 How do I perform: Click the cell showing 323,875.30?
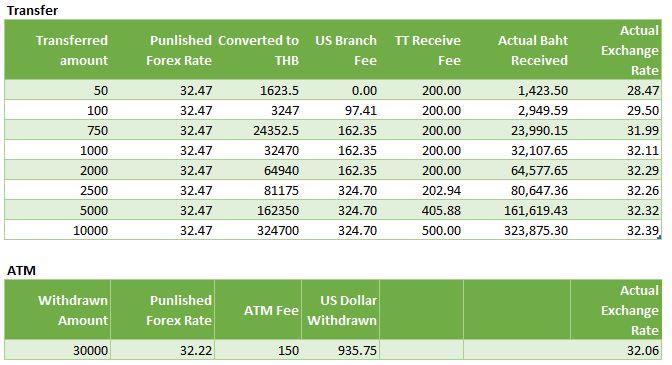point(517,231)
